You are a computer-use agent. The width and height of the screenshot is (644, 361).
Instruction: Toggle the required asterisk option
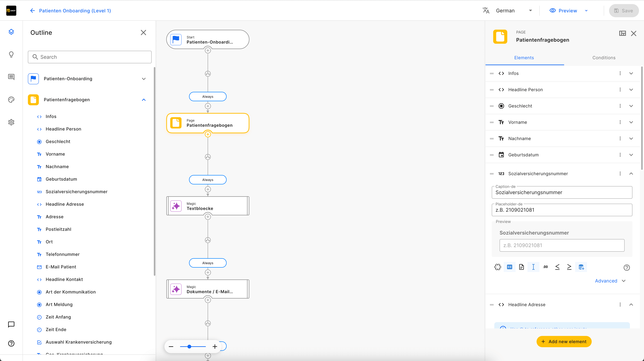point(498,267)
